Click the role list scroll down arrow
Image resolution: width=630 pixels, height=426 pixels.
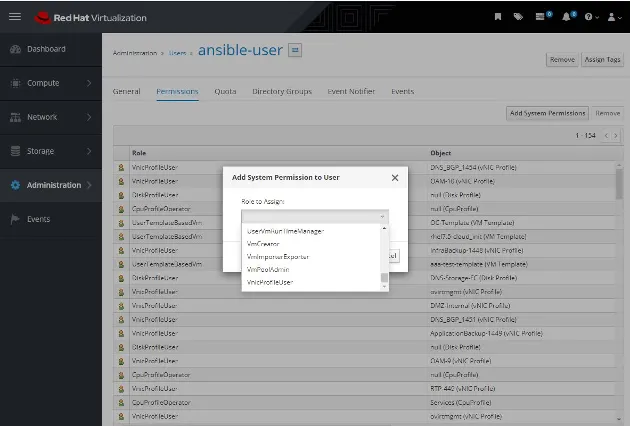click(385, 287)
